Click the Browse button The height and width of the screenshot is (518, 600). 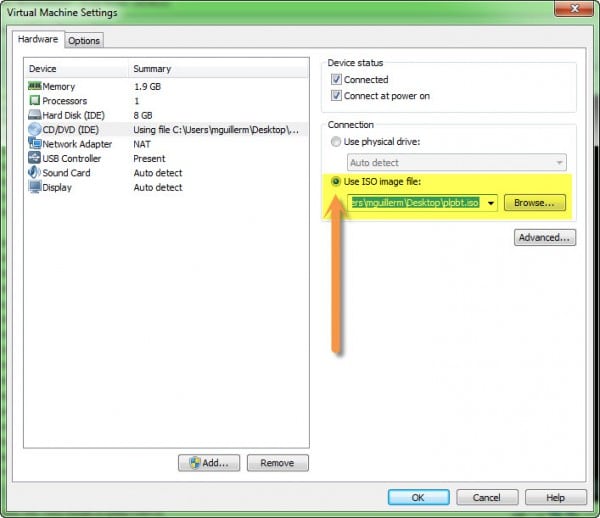(x=534, y=203)
